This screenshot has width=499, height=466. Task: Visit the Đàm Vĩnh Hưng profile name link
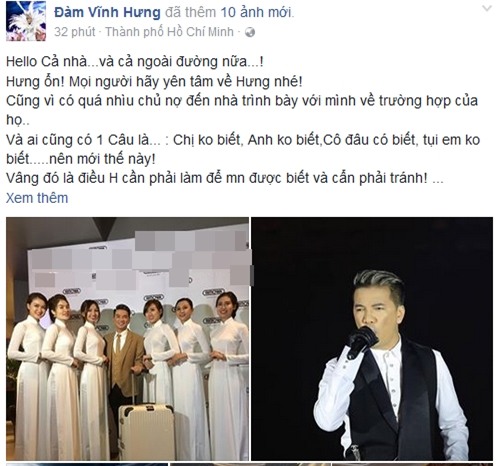[107, 13]
